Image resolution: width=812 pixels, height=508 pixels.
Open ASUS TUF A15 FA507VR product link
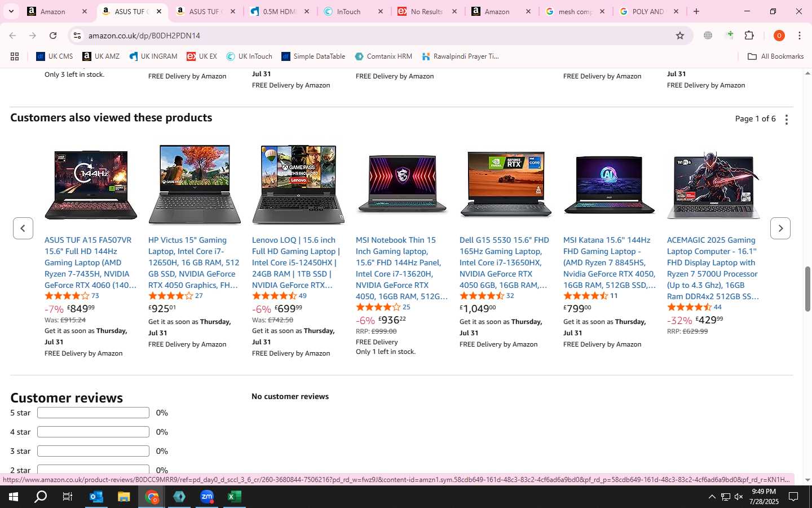click(91, 262)
